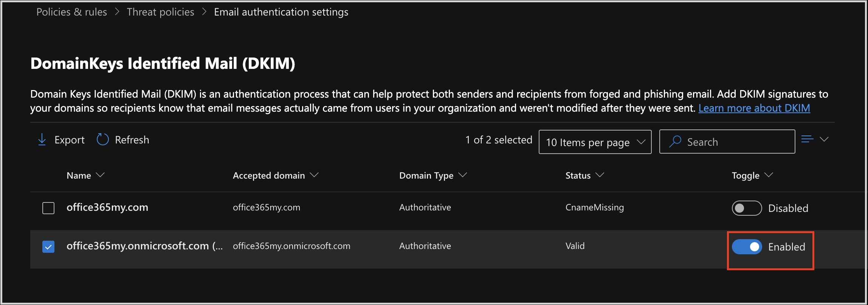Viewport: 868px width, 305px height.
Task: Click the CnameMissing status cell
Action: point(595,207)
